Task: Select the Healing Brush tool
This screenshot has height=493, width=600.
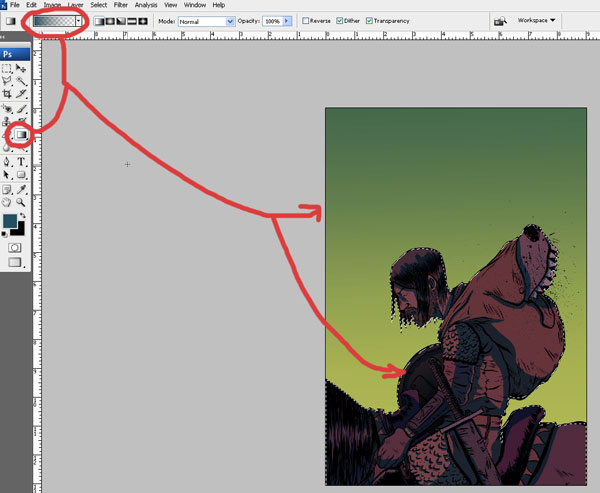Action: click(x=7, y=109)
